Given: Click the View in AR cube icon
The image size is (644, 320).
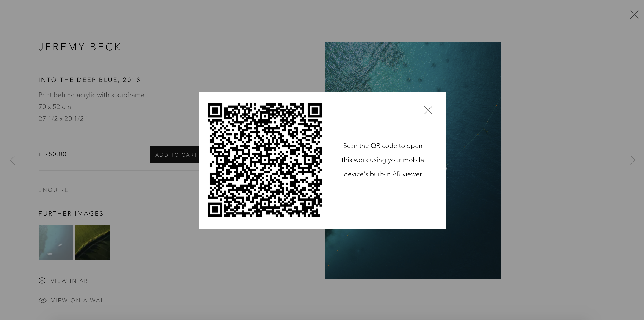Looking at the screenshot, I should point(42,281).
